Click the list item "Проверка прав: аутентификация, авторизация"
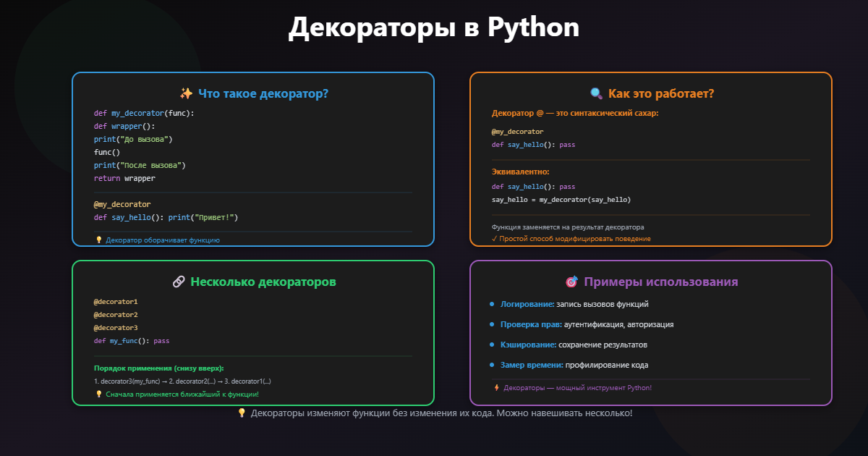 pyautogui.click(x=587, y=324)
